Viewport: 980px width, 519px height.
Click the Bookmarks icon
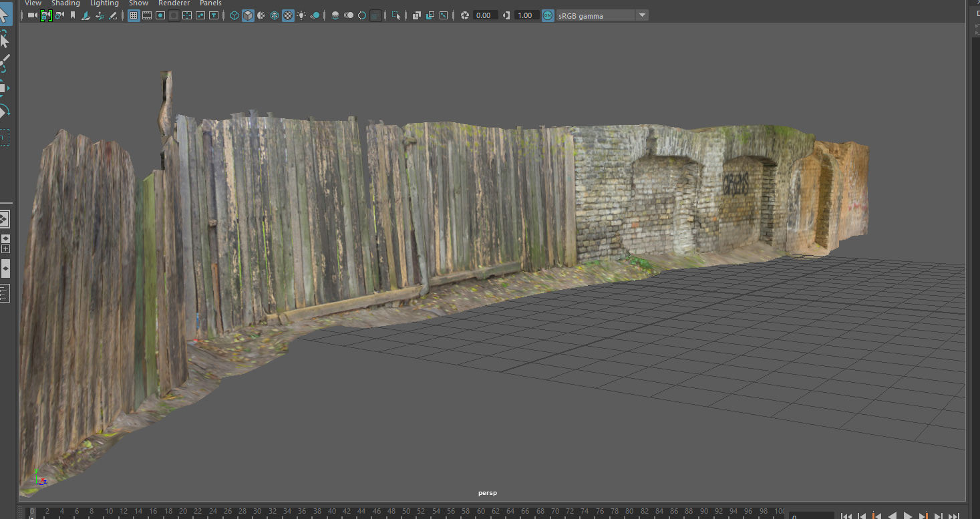pyautogui.click(x=73, y=15)
